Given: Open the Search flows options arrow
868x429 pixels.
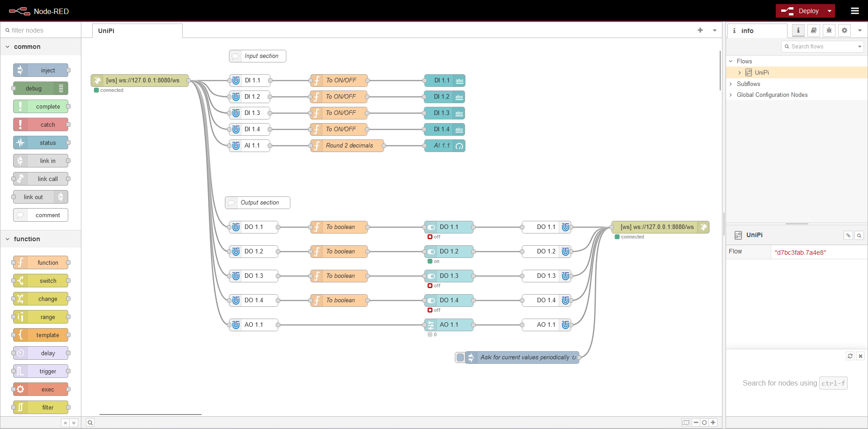Looking at the screenshot, I should 859,47.
